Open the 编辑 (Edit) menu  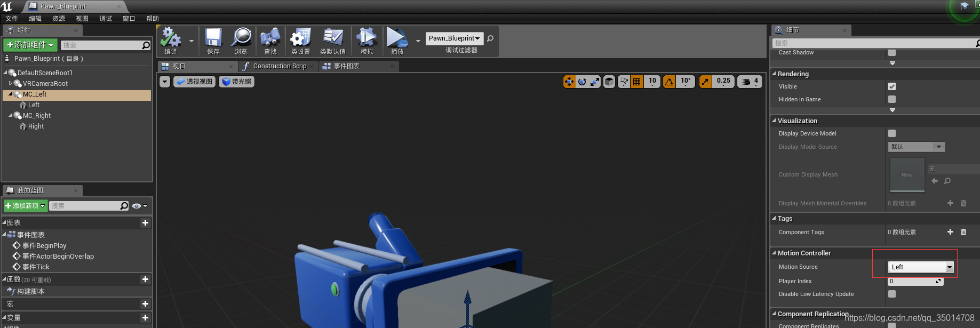[35, 19]
